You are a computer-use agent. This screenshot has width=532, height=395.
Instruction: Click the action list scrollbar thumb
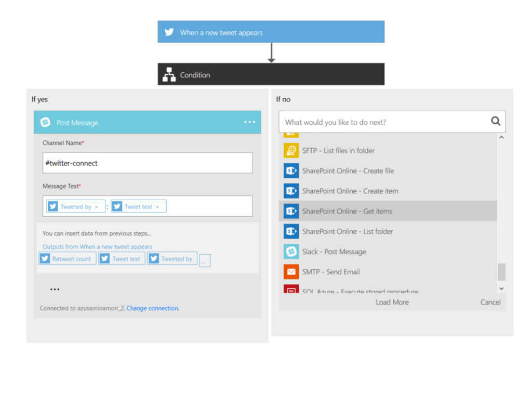click(x=501, y=272)
